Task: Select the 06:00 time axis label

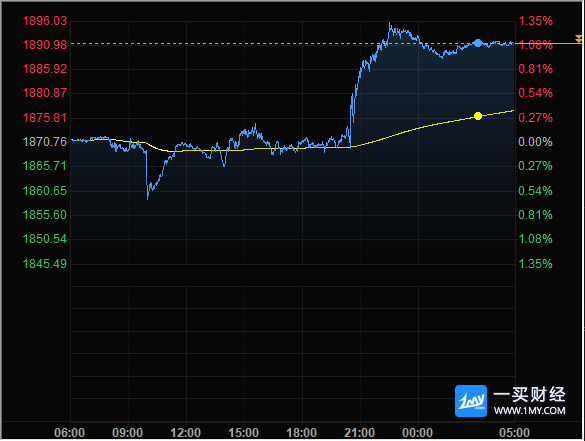Action: point(69,433)
